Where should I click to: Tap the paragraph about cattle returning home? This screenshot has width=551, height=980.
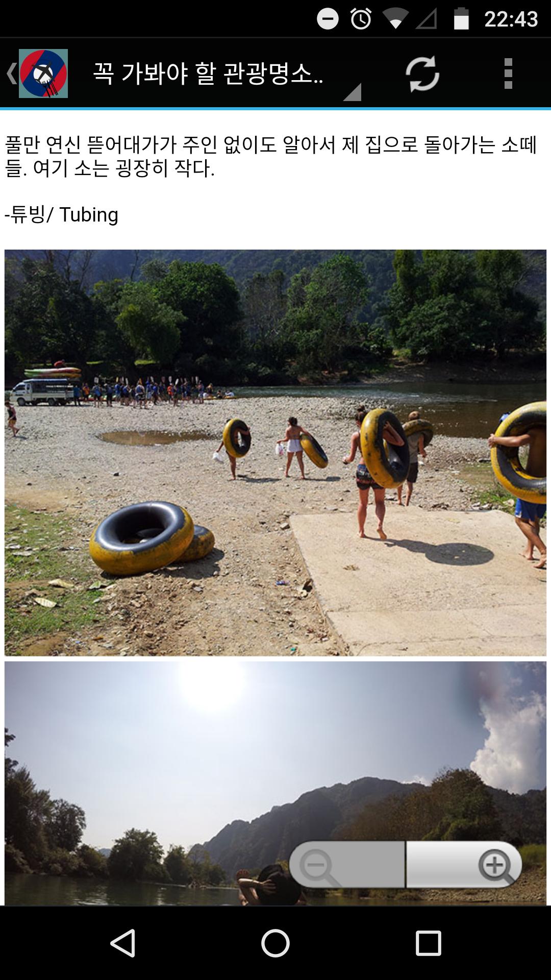tap(270, 156)
